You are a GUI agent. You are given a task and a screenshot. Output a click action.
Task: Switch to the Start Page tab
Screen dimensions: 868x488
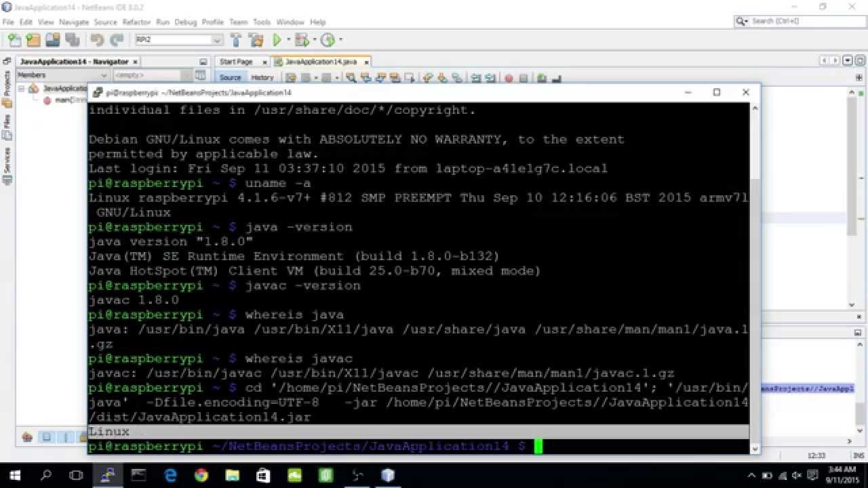(x=236, y=62)
